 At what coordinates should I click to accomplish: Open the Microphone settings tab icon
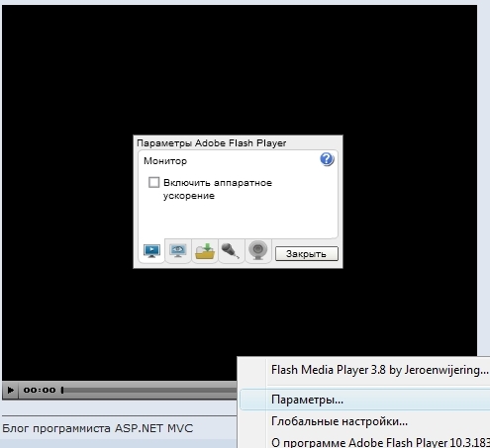pyautogui.click(x=232, y=251)
